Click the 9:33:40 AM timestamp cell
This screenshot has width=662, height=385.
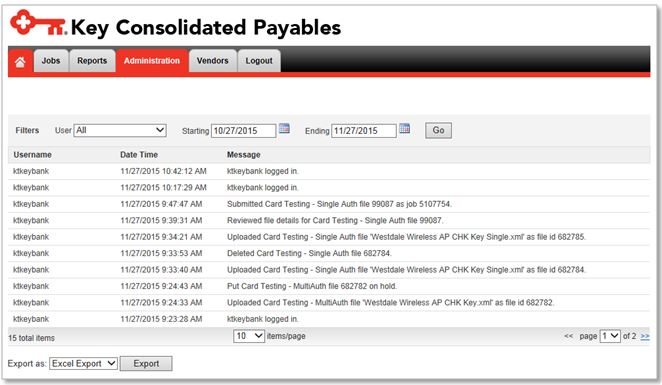(x=161, y=270)
